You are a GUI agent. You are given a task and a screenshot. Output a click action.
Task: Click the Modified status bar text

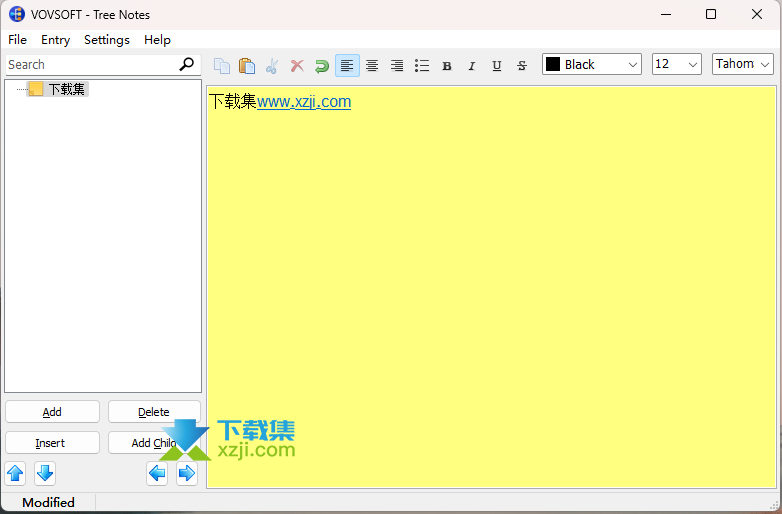click(48, 503)
